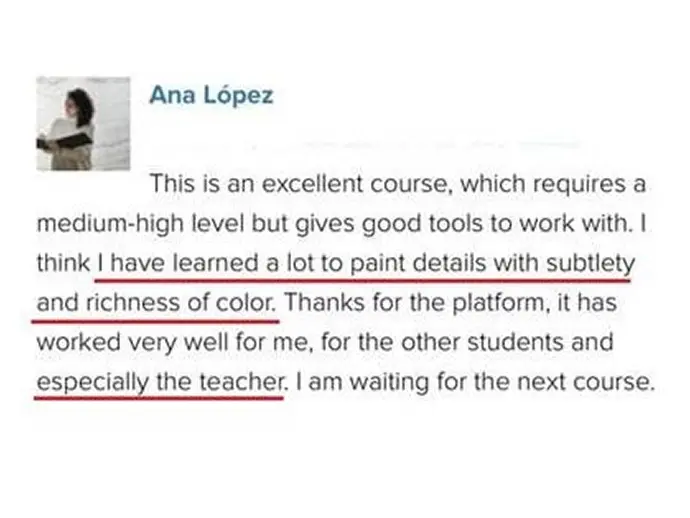Viewport: 690px width, 518px height.
Task: Click Ana López's profile photo
Action: [83, 123]
